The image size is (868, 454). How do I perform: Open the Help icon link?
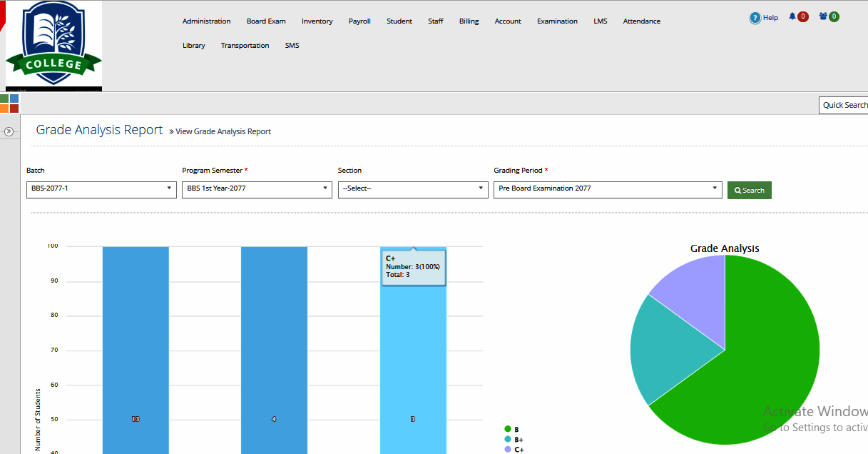pos(755,18)
